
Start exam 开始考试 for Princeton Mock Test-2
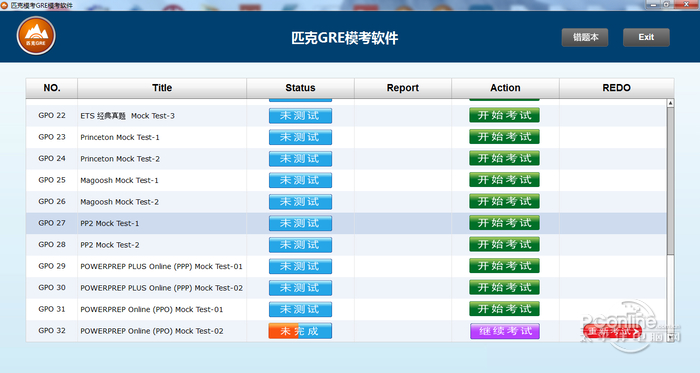coord(504,158)
